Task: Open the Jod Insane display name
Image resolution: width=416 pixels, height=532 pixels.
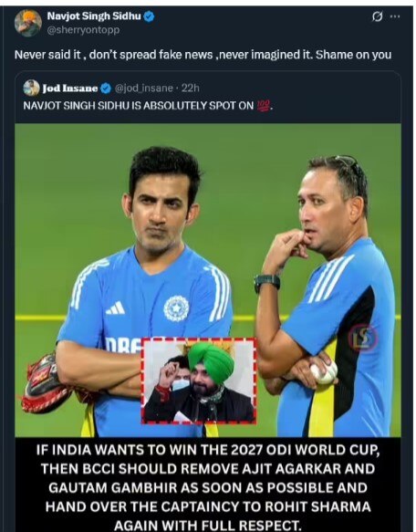Action: pyautogui.click(x=70, y=89)
